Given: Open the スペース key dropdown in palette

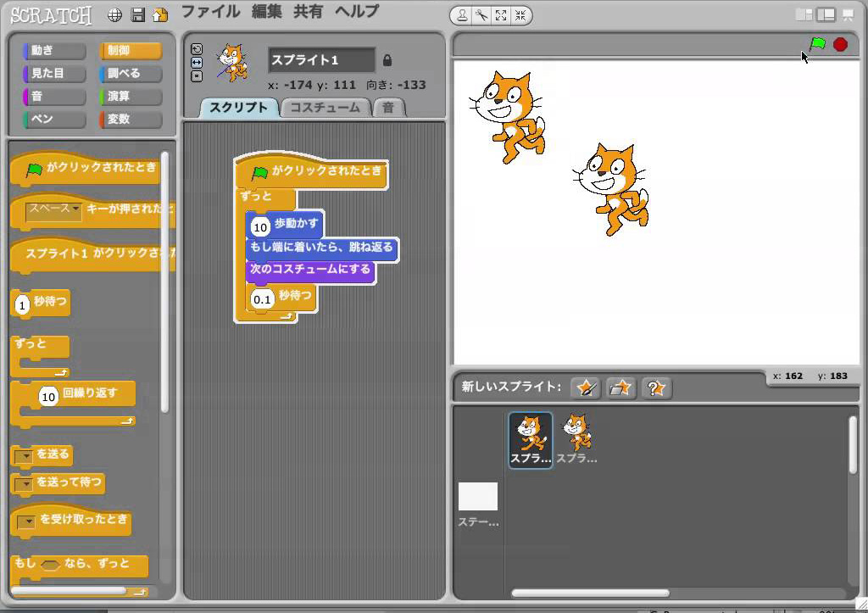Looking at the screenshot, I should point(53,209).
